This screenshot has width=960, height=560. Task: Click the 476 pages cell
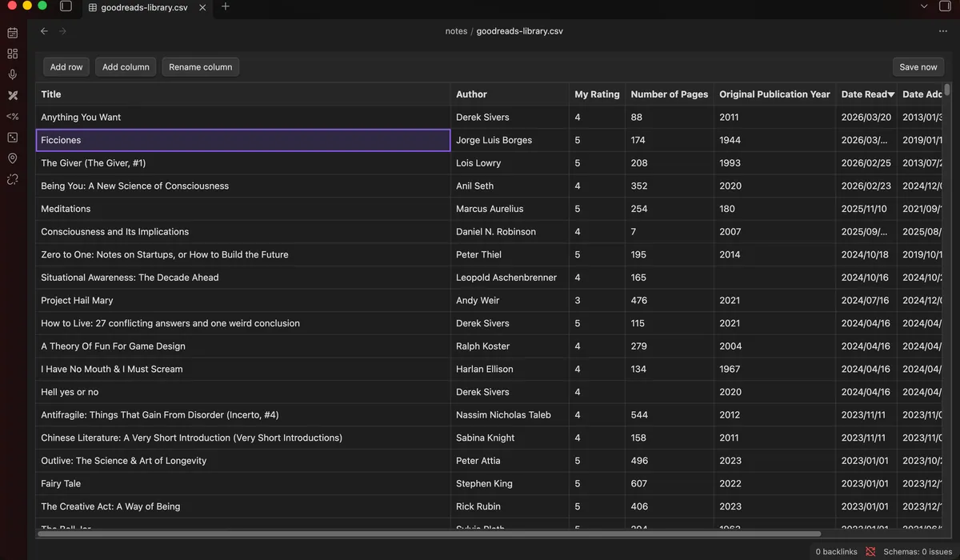click(x=670, y=301)
